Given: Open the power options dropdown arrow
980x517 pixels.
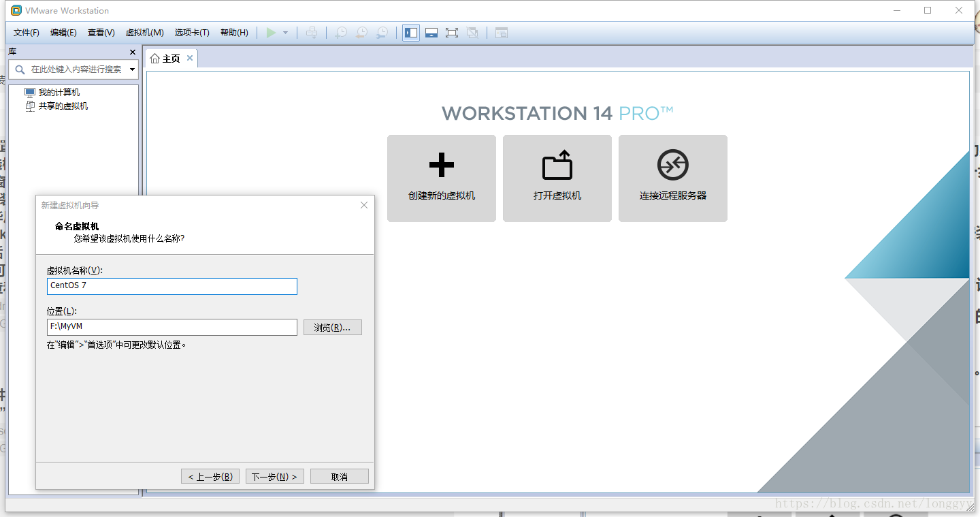Looking at the screenshot, I should [x=286, y=33].
